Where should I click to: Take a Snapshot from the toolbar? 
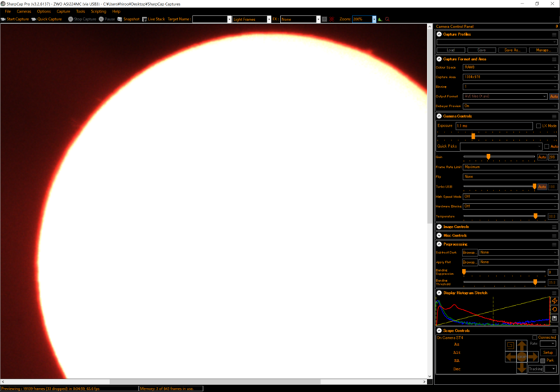click(129, 20)
